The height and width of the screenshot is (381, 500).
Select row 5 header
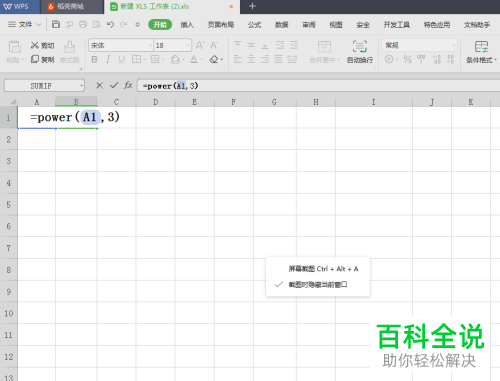[x=9, y=204]
